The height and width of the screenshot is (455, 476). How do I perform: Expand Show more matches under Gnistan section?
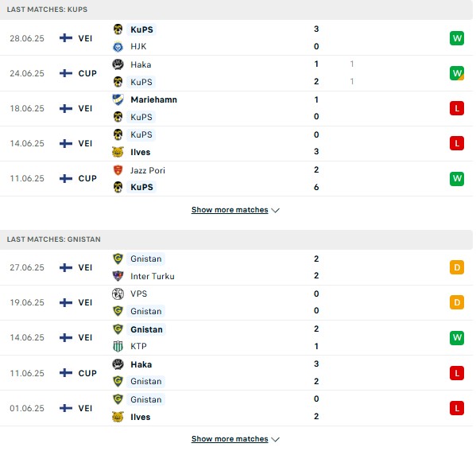pyautogui.click(x=230, y=439)
